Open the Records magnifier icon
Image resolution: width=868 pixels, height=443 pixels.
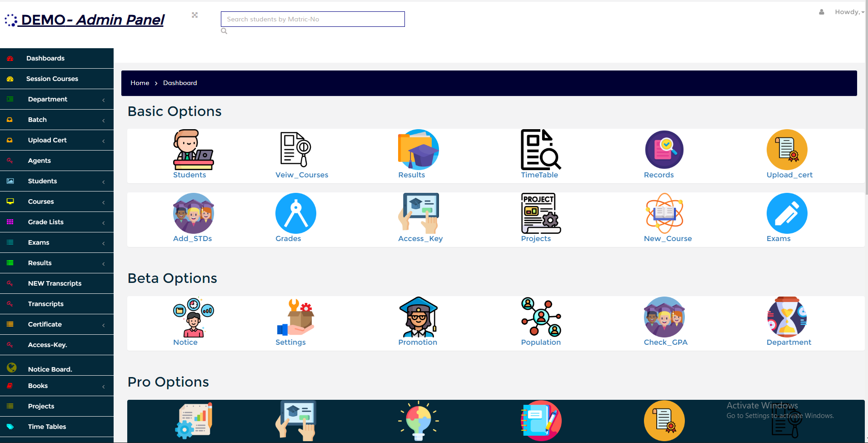coord(664,150)
